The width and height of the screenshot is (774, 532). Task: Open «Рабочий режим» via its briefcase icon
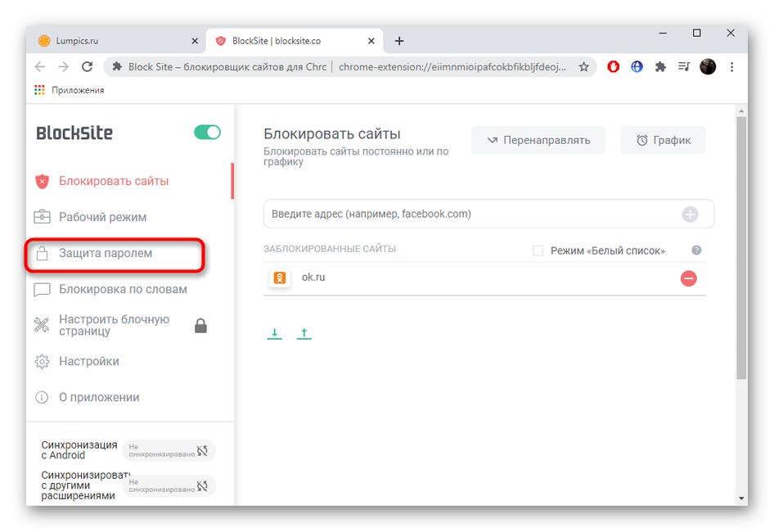(x=41, y=217)
